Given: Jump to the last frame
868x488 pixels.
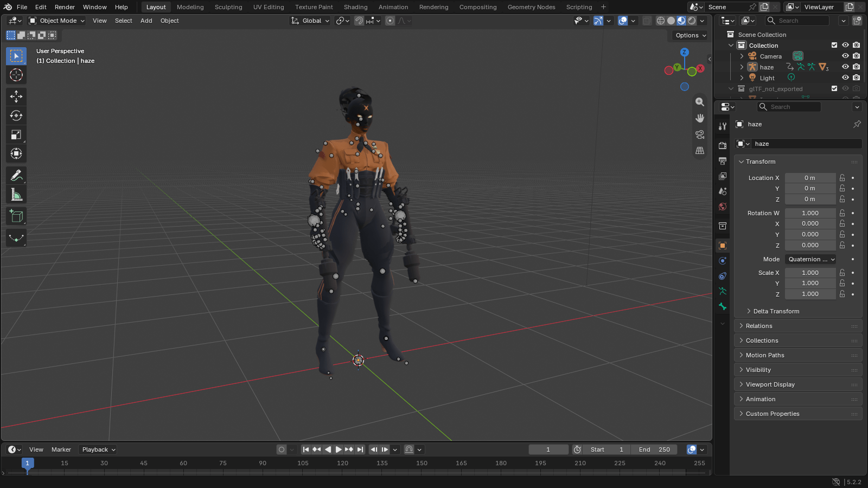Looking at the screenshot, I should (x=360, y=450).
